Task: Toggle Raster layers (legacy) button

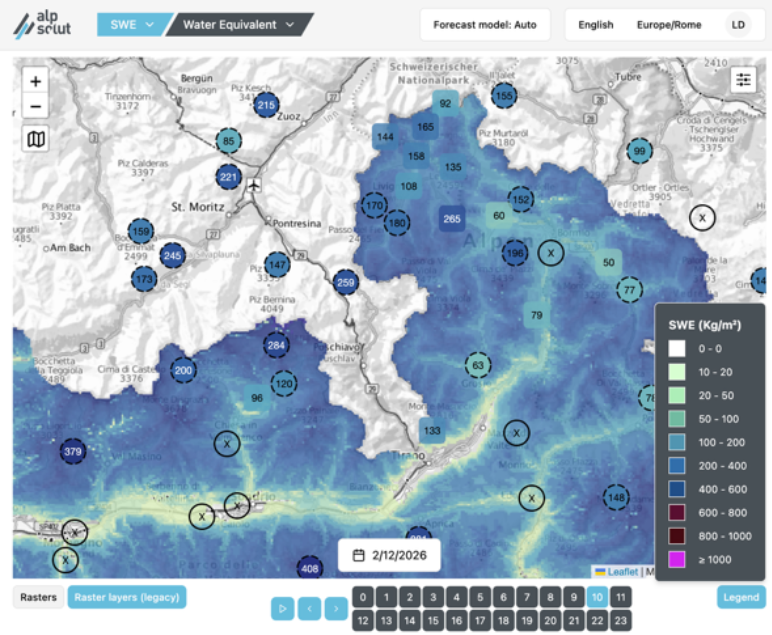Action: tap(126, 597)
